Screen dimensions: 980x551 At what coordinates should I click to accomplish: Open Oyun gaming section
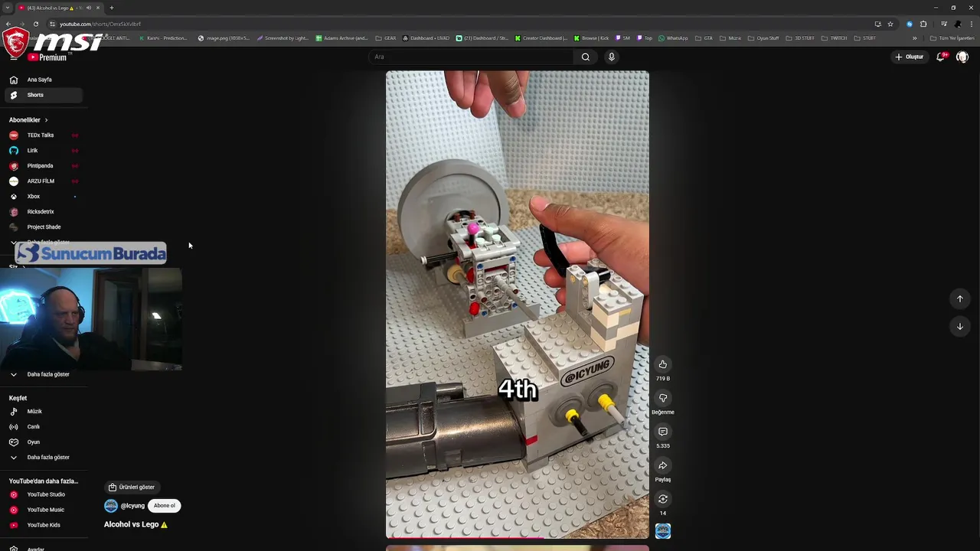click(x=42, y=442)
